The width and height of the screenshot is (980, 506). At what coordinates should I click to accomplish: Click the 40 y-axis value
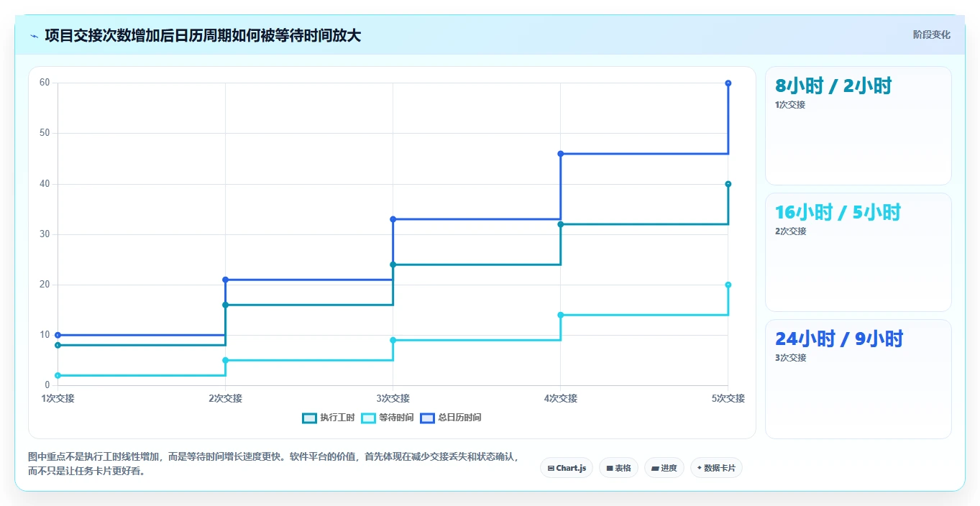coord(45,184)
